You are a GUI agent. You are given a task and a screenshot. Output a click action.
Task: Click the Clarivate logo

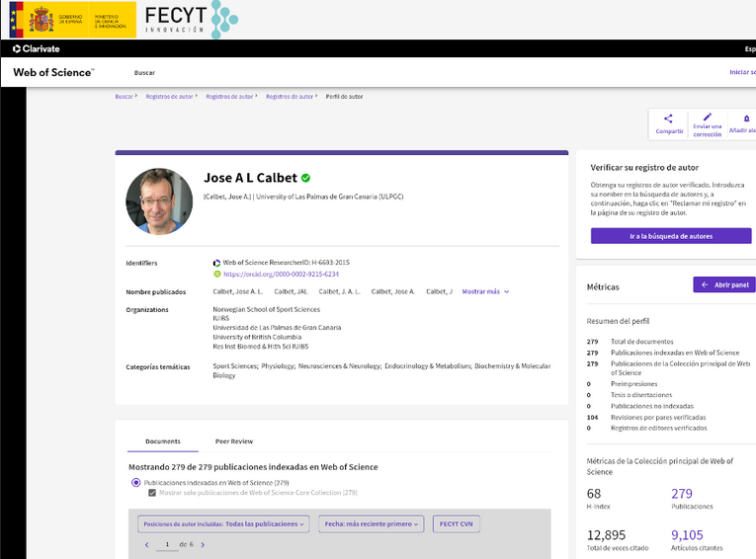coord(37,48)
